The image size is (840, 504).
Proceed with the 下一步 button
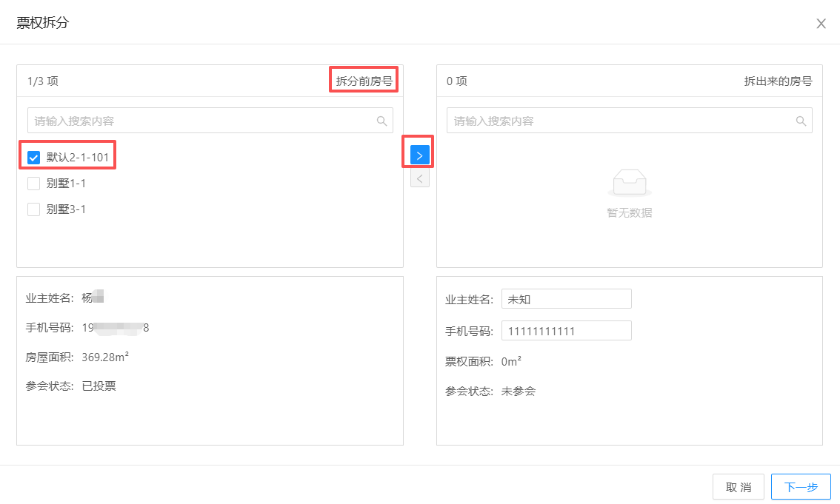click(x=800, y=487)
